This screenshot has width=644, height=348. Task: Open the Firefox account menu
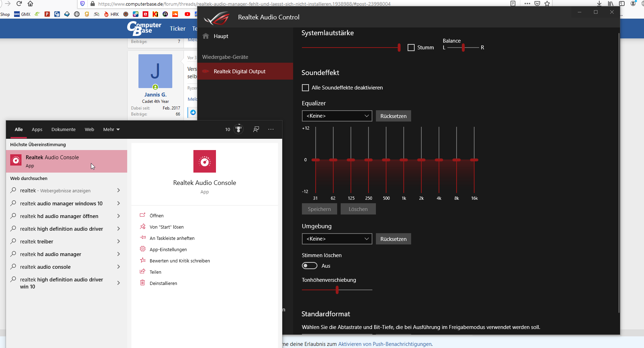(x=633, y=4)
